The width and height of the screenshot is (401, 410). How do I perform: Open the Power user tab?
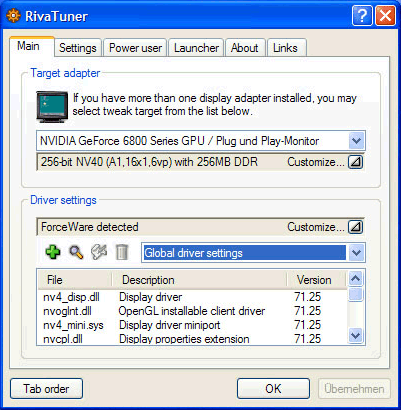[135, 48]
